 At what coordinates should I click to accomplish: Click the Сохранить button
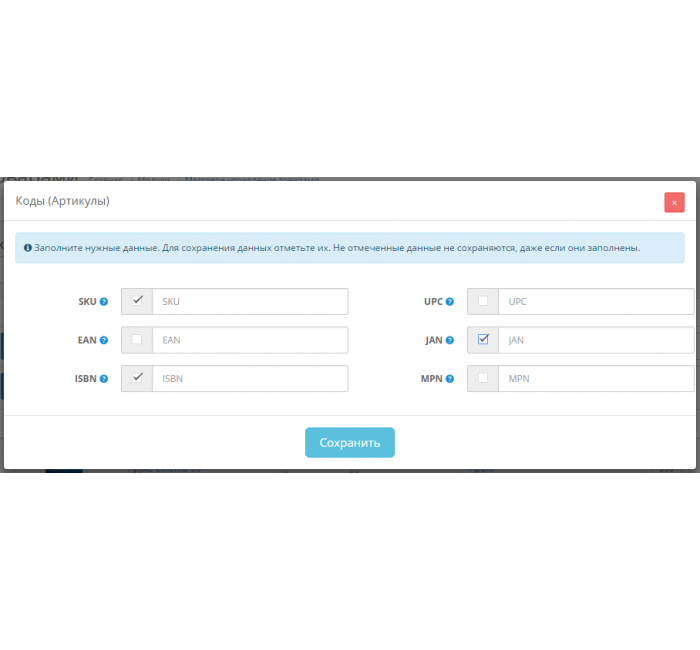[350, 442]
